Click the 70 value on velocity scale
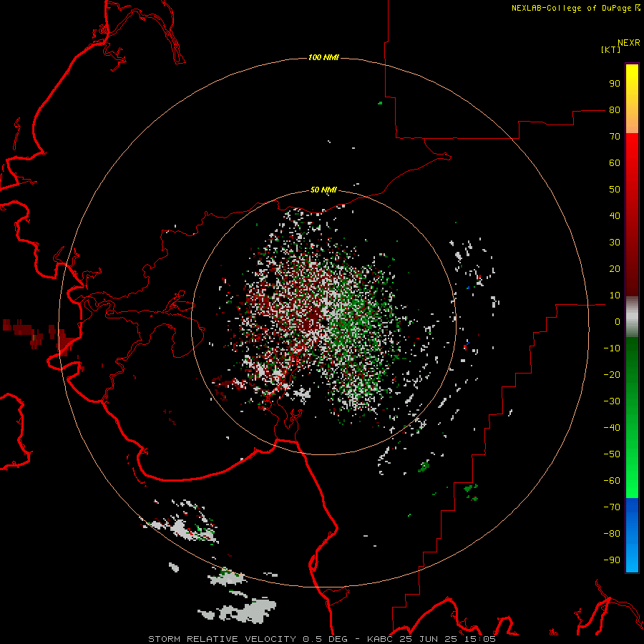Screen dimensions: 644x644 pos(615,137)
